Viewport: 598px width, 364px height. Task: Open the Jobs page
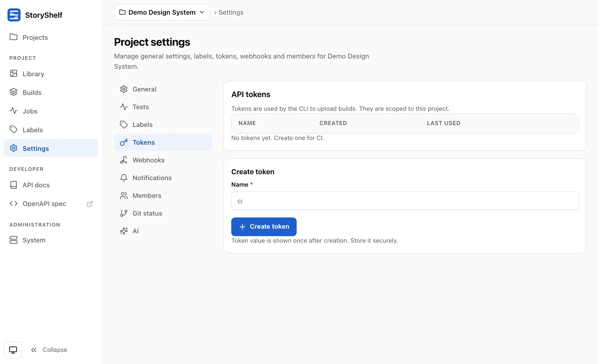tap(51, 111)
